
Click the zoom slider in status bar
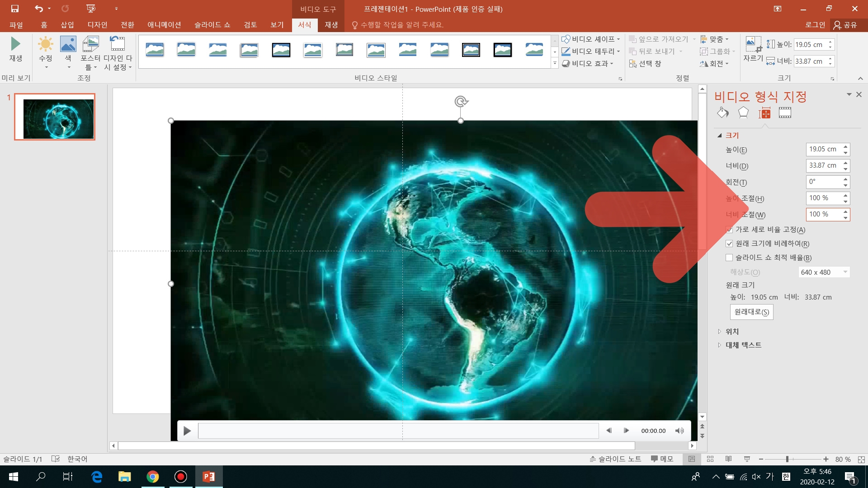tap(787, 459)
